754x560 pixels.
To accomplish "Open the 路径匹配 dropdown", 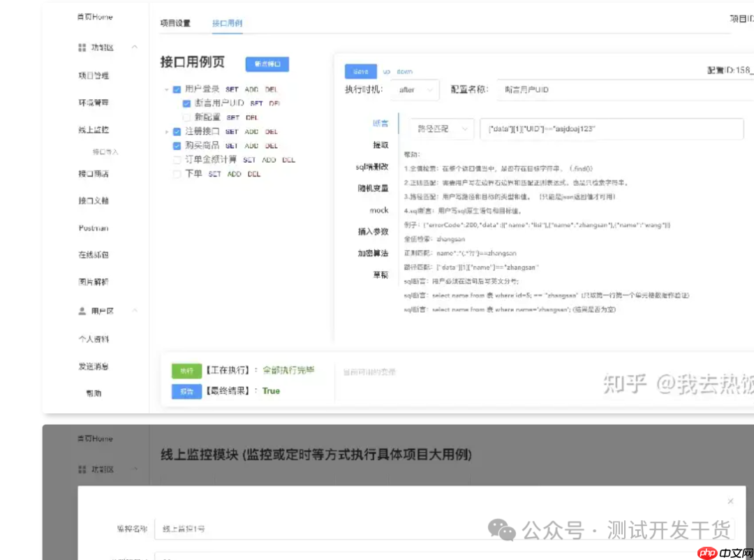I will tap(440, 129).
